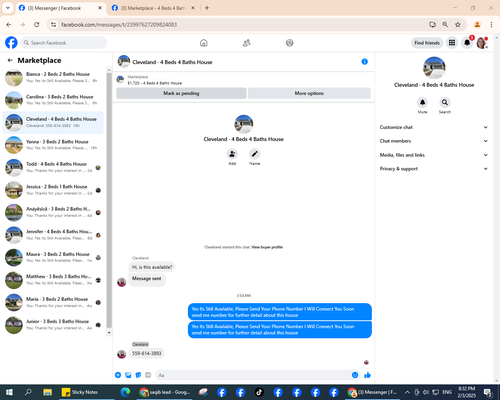Click More options button
Image resolution: width=500 pixels, height=400 pixels.
click(309, 93)
